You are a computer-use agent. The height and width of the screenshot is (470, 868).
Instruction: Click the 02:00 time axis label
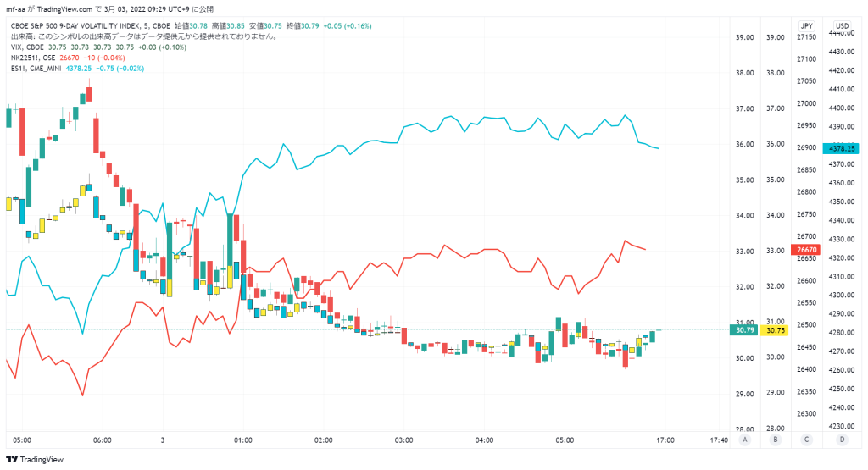[323, 440]
